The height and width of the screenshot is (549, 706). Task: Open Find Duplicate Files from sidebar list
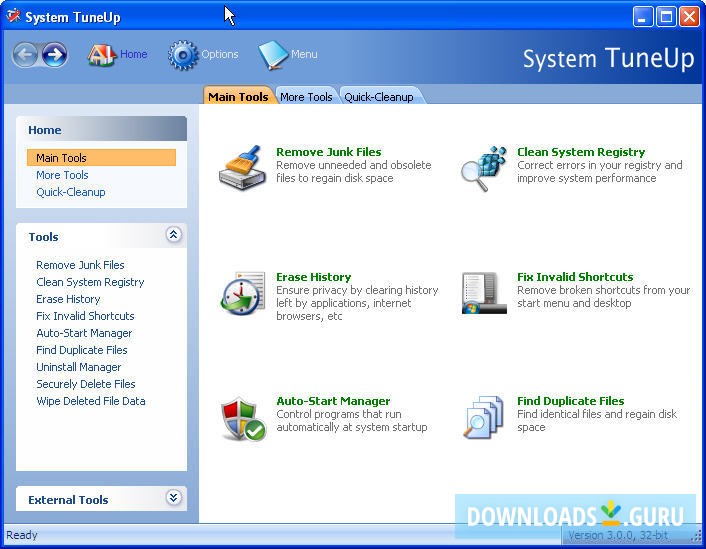coord(81,350)
